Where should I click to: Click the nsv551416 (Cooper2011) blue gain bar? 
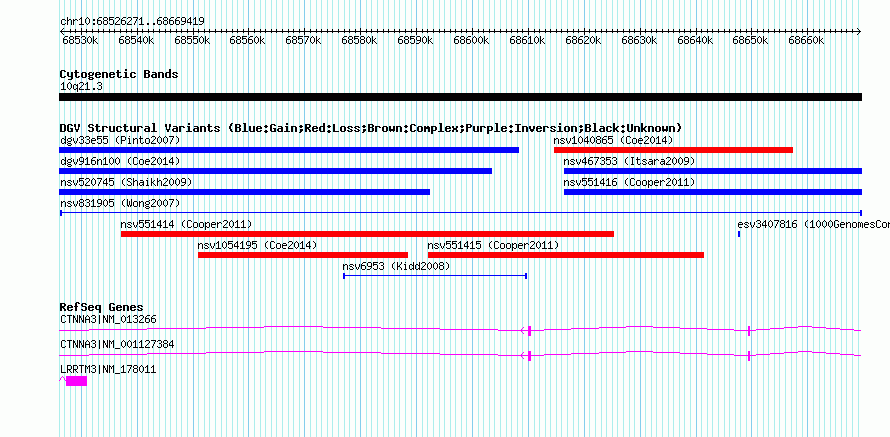click(x=713, y=192)
